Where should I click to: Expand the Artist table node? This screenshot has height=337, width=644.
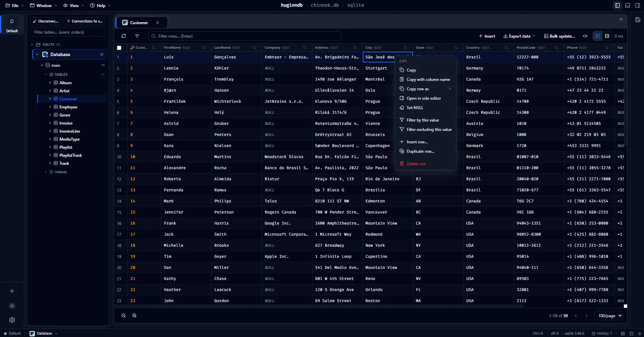click(x=50, y=91)
